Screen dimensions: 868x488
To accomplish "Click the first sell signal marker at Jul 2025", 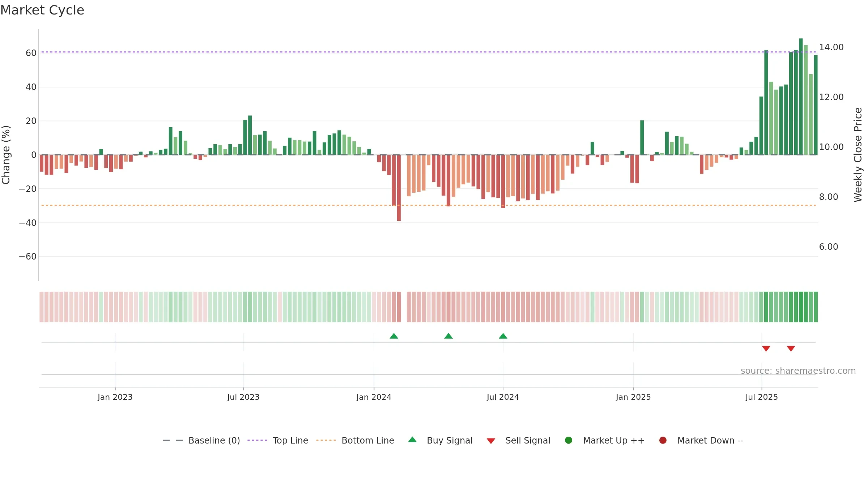I will tap(766, 348).
